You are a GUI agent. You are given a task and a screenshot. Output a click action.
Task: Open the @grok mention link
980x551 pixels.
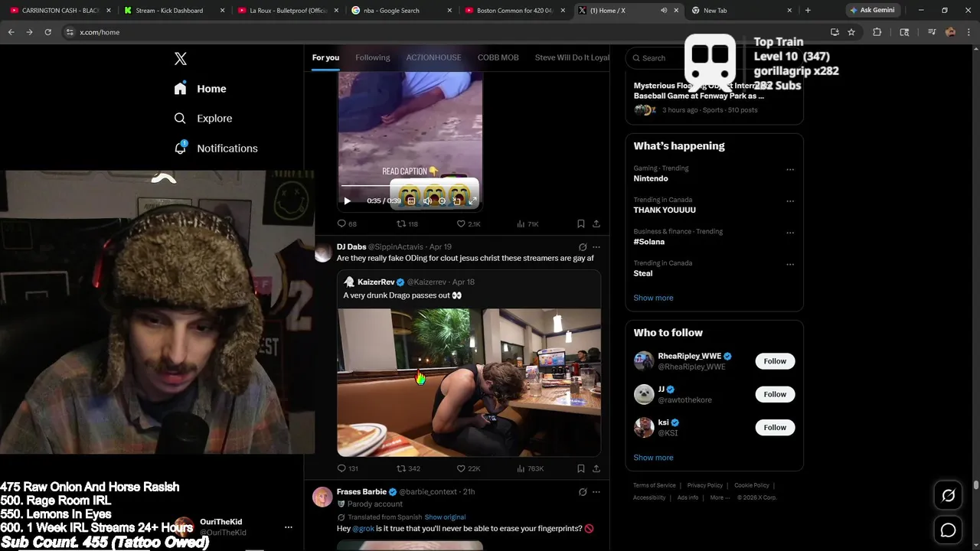click(363, 529)
